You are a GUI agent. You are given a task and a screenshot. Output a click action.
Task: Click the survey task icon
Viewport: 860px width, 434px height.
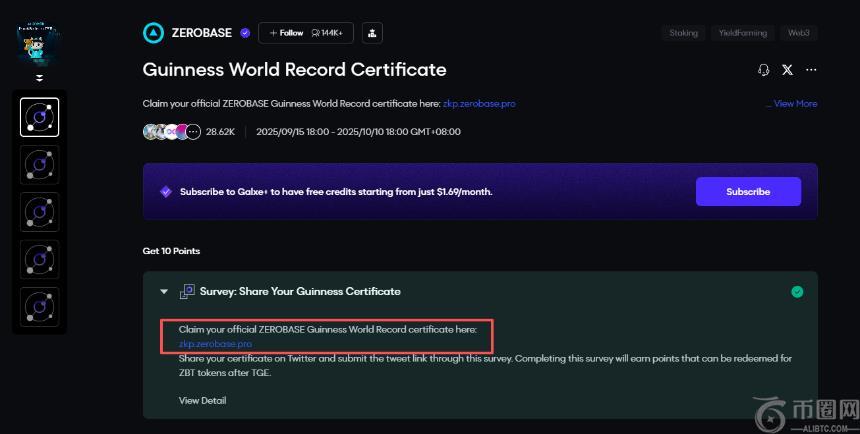pos(186,292)
